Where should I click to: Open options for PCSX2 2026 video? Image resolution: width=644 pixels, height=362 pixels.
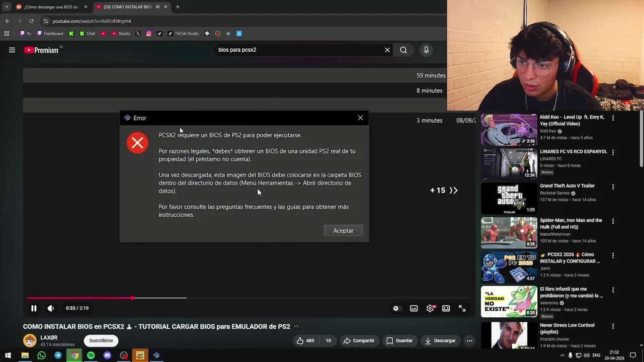(613, 255)
